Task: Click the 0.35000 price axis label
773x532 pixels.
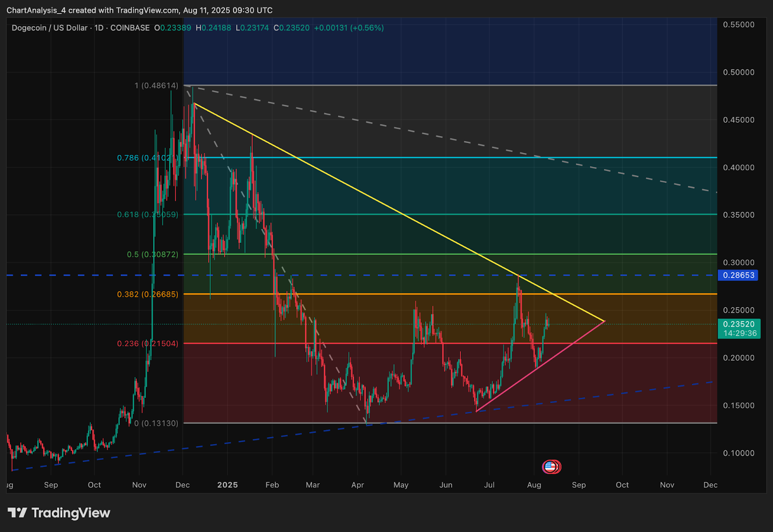Action: tap(739, 215)
